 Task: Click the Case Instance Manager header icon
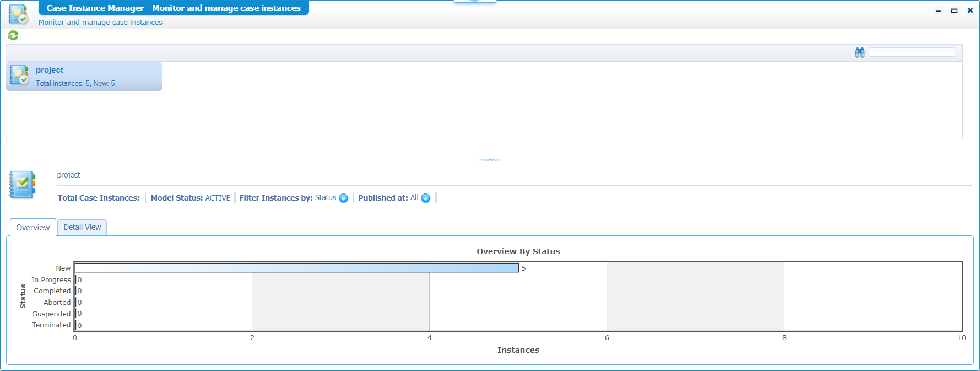coord(18,14)
